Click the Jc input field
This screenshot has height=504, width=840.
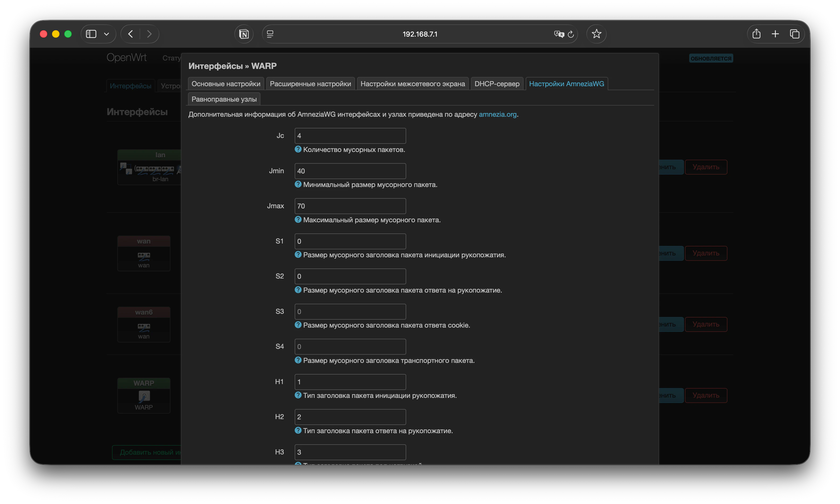pos(350,136)
